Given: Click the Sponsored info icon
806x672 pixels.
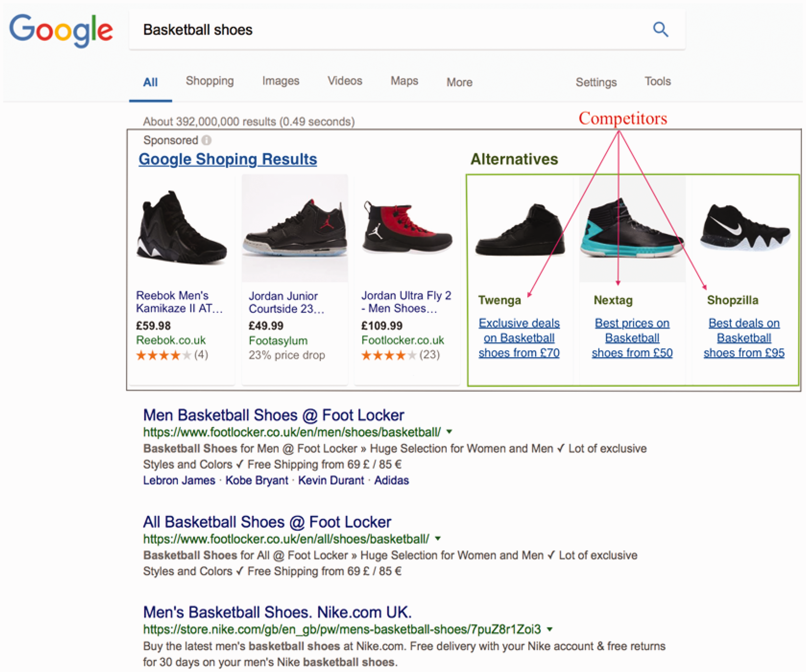Looking at the screenshot, I should tap(206, 140).
